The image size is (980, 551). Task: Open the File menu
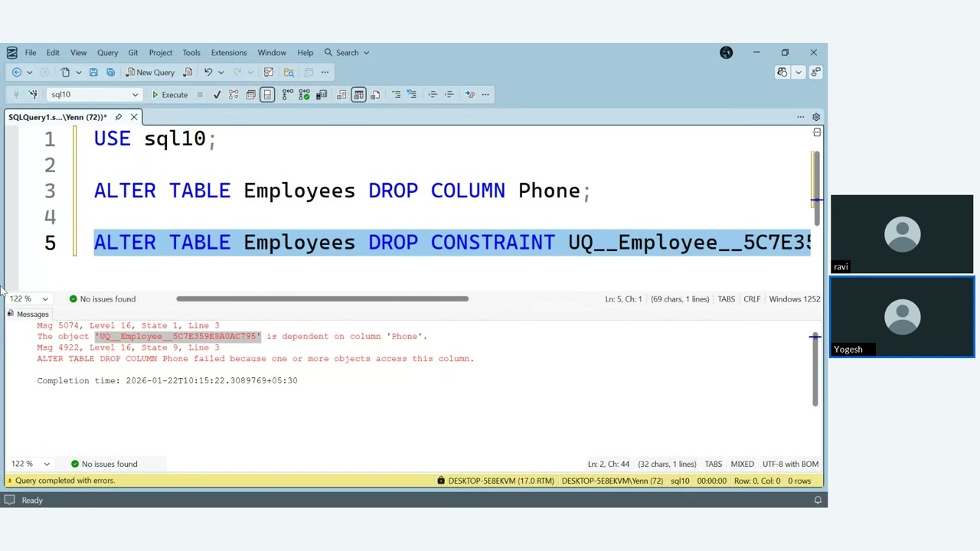click(x=31, y=53)
